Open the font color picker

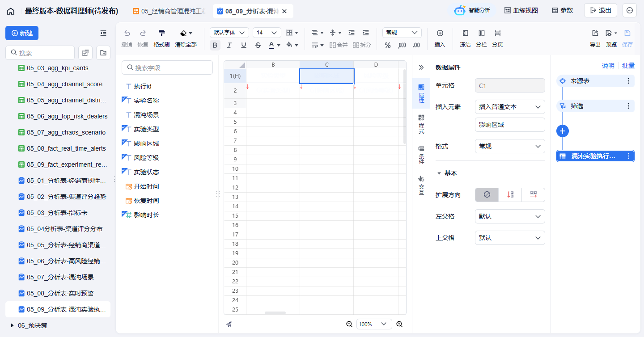[x=274, y=45]
